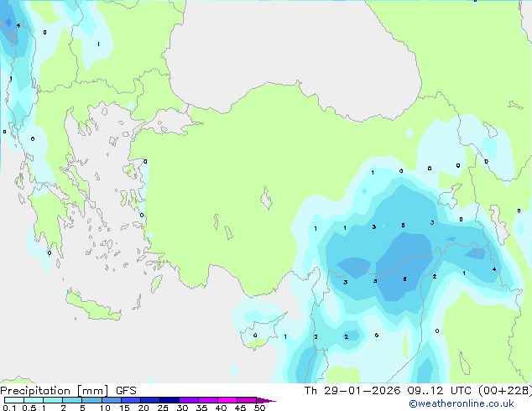Click the '[mm]' unit label
The width and height of the screenshot is (532, 411).
pos(92,391)
